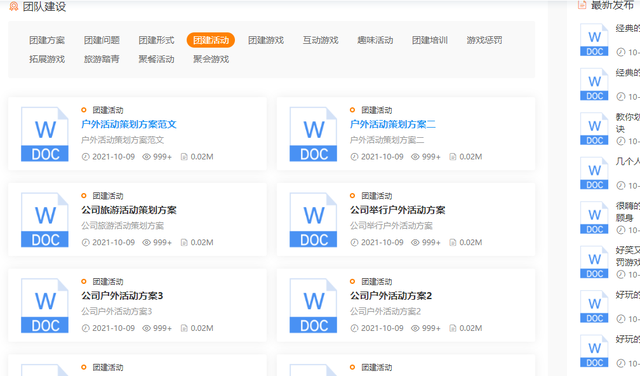This screenshot has height=376, width=640.
Task: Open the 团建培训 category
Action: click(430, 40)
